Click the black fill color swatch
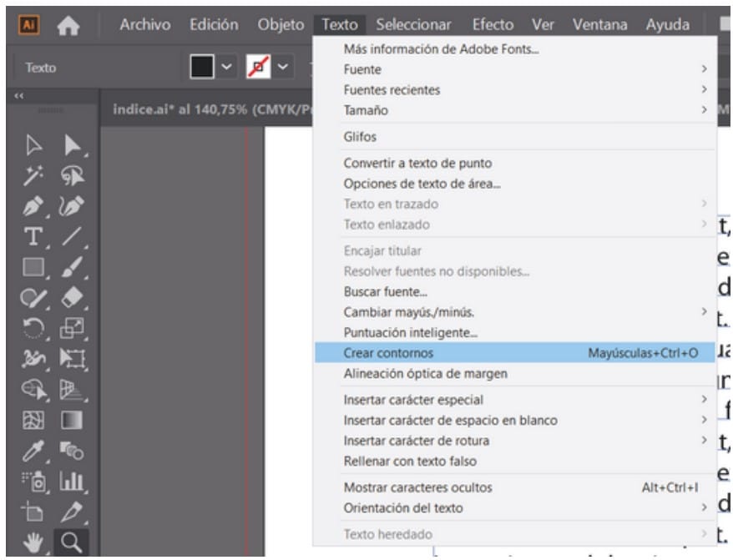 point(203,67)
